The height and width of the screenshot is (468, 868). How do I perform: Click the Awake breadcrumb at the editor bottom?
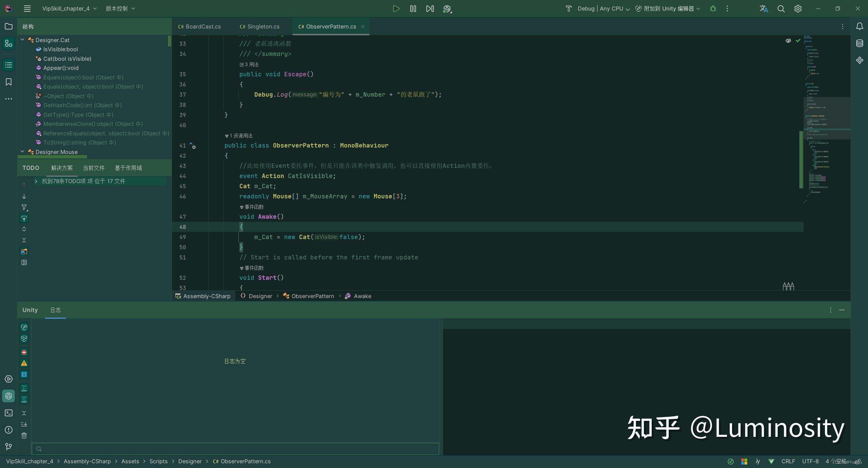(x=362, y=296)
